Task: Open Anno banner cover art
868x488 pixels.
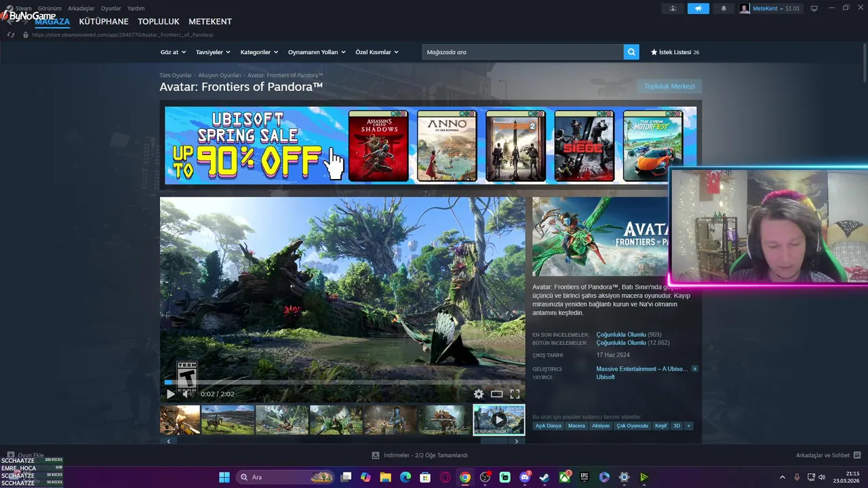Action: (x=447, y=146)
